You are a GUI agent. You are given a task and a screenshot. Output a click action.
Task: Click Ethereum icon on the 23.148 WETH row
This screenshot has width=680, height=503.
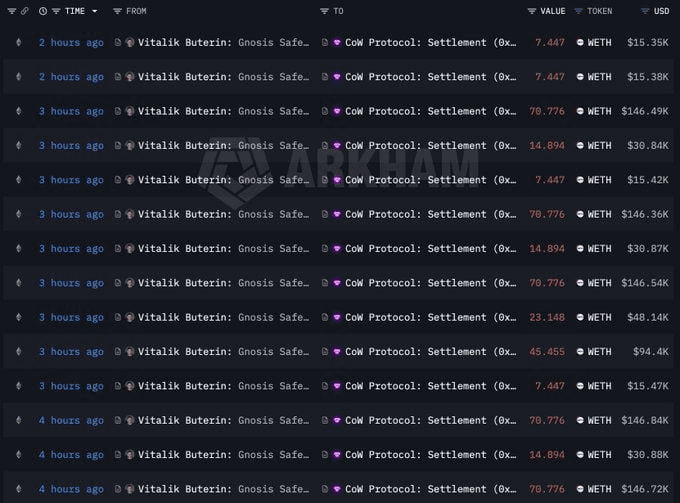pyautogui.click(x=17, y=317)
